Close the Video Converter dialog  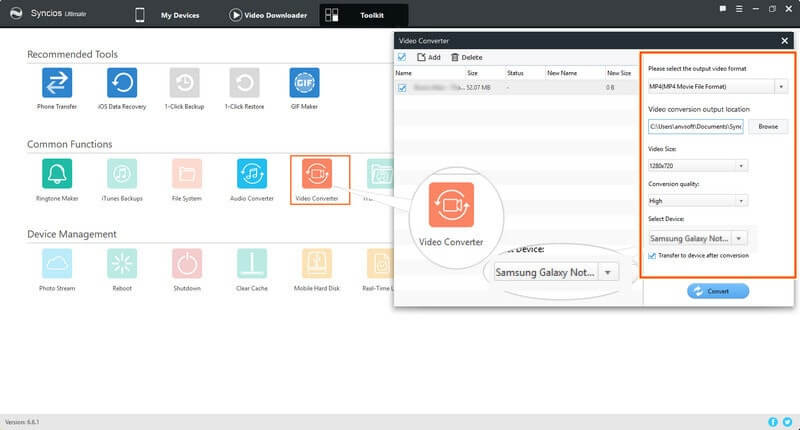tap(785, 41)
